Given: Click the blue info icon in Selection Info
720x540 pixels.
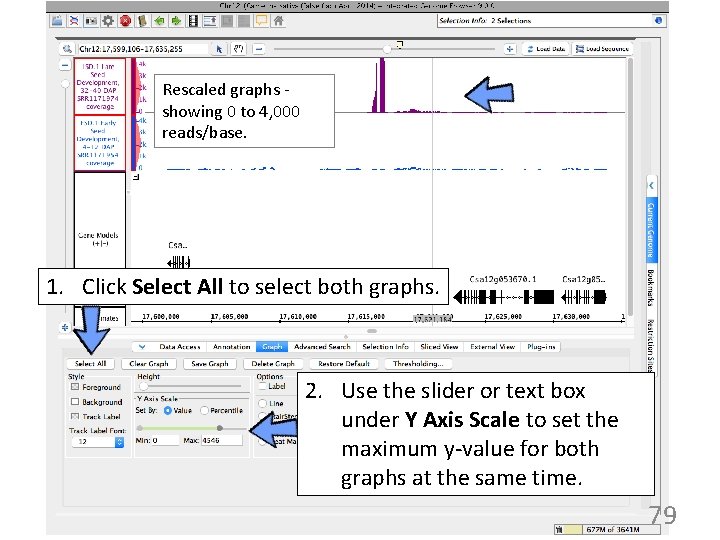Looking at the screenshot, I should click(x=658, y=20).
